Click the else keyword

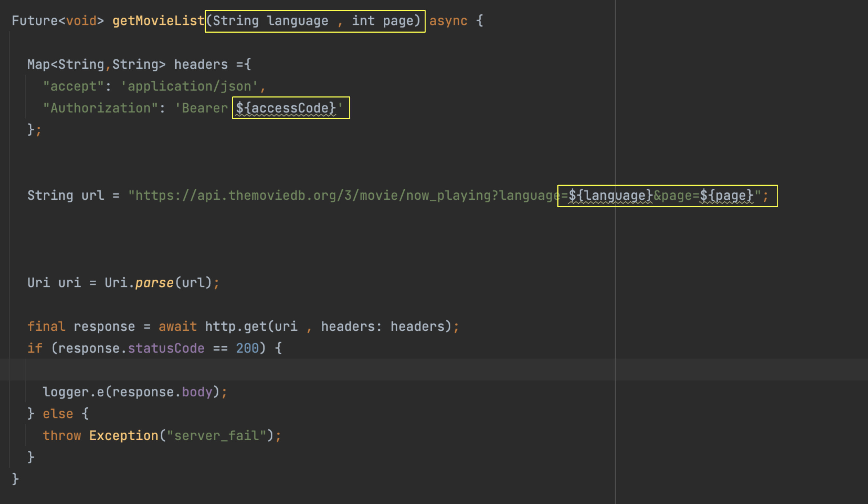coord(58,414)
